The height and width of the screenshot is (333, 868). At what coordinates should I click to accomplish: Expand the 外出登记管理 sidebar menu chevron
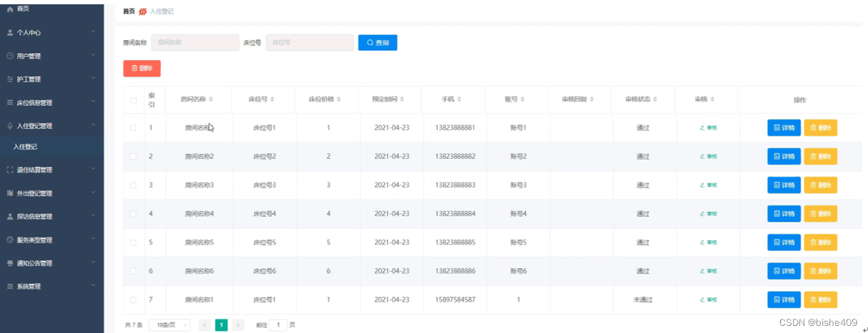click(x=93, y=193)
